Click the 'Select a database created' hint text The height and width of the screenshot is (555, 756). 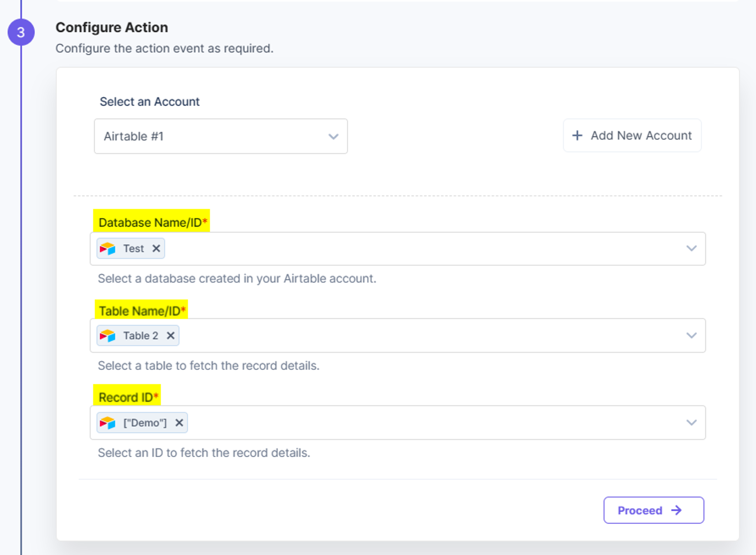click(x=237, y=278)
